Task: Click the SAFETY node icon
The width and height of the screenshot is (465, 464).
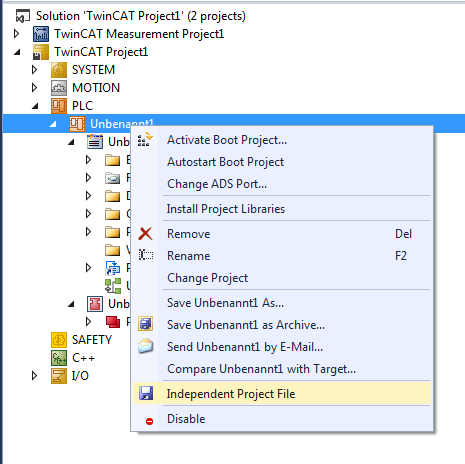Action: click(59, 340)
